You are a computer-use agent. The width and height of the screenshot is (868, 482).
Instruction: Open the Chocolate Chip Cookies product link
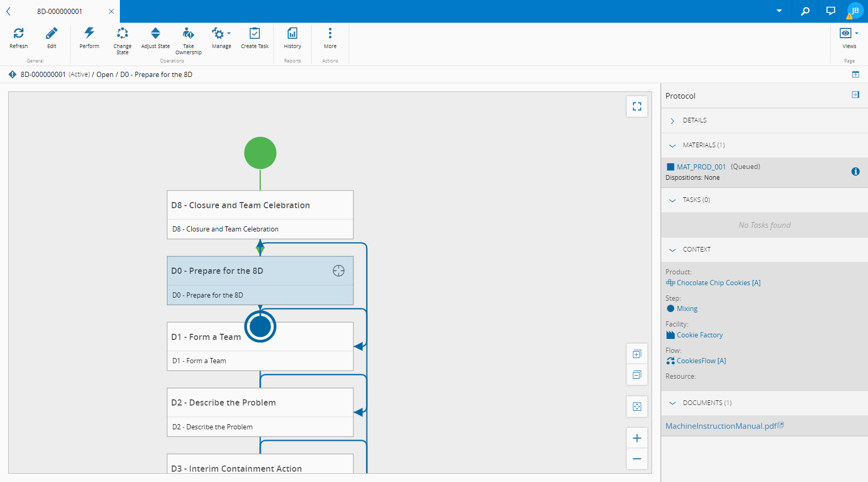(718, 283)
